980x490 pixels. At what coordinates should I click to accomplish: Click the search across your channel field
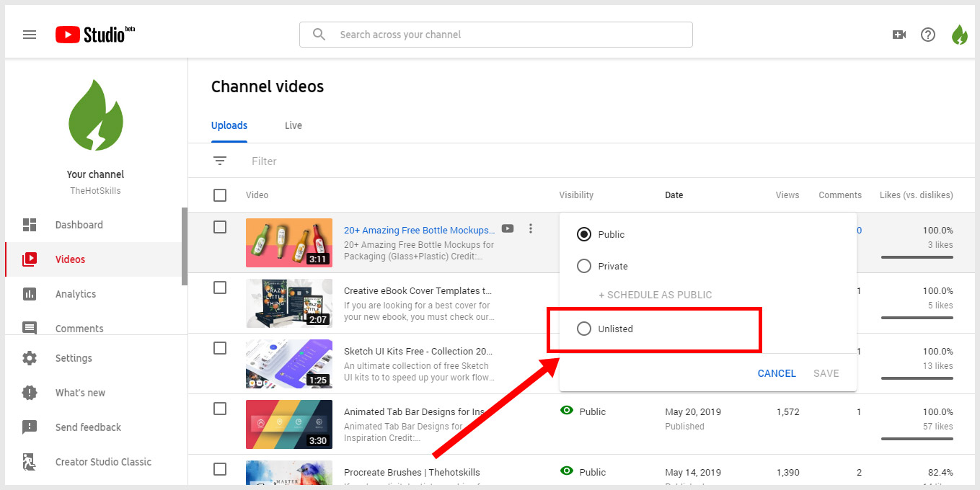tap(505, 35)
